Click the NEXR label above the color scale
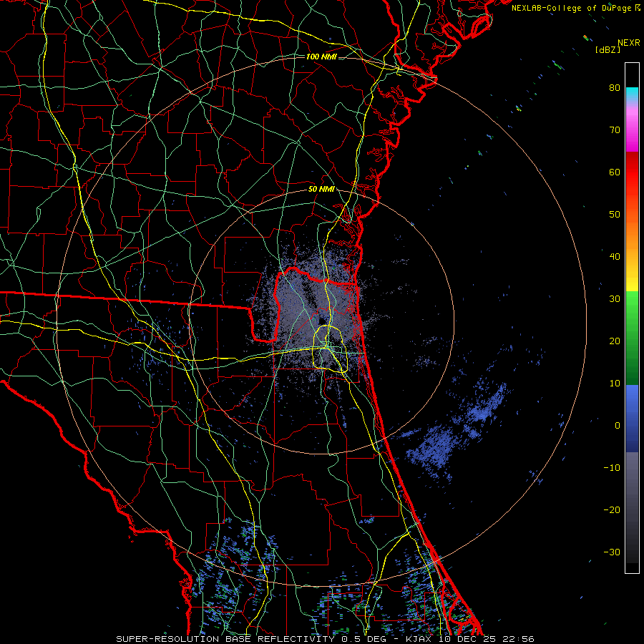 pos(628,43)
